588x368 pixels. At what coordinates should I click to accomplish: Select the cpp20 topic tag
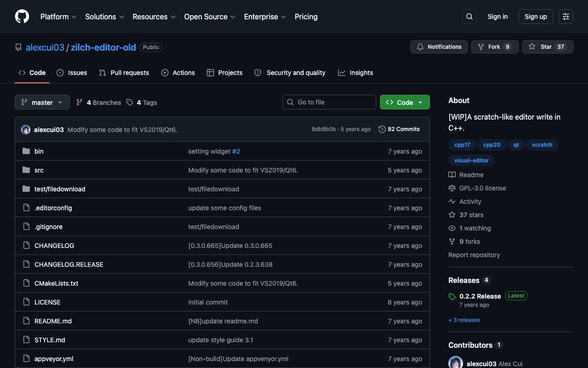click(492, 145)
